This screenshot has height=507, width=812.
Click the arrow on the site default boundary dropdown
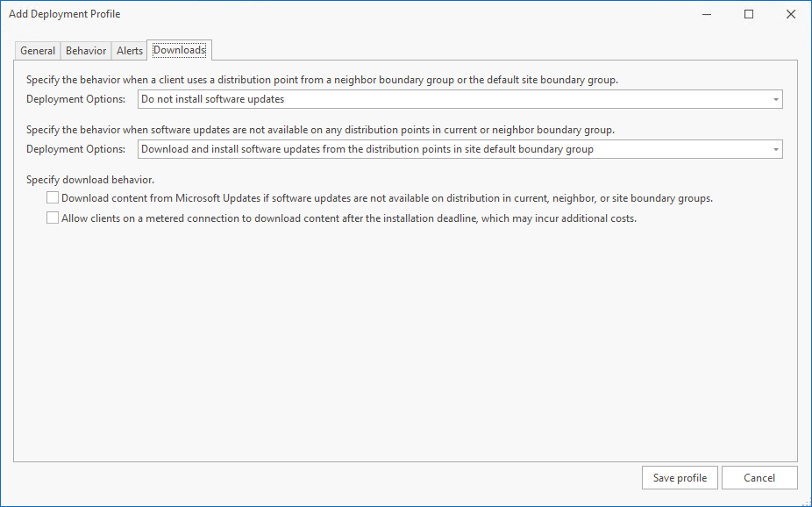(776, 150)
